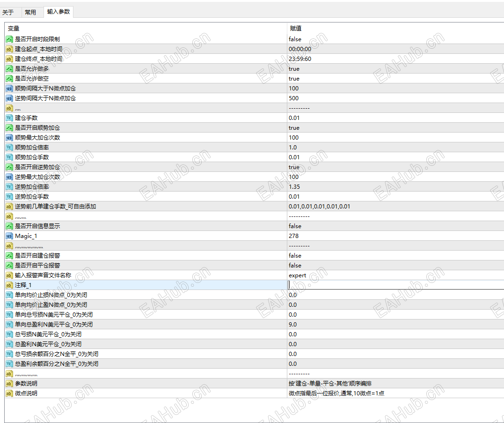504x423 pixels.
Task: Click the string icon beside 建仓起点_本地时间
Action: (9, 49)
